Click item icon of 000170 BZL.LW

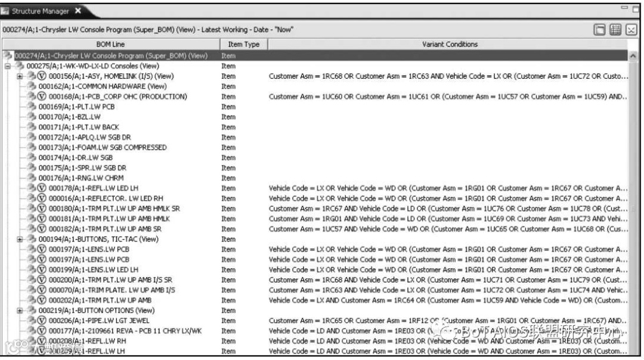point(32,117)
